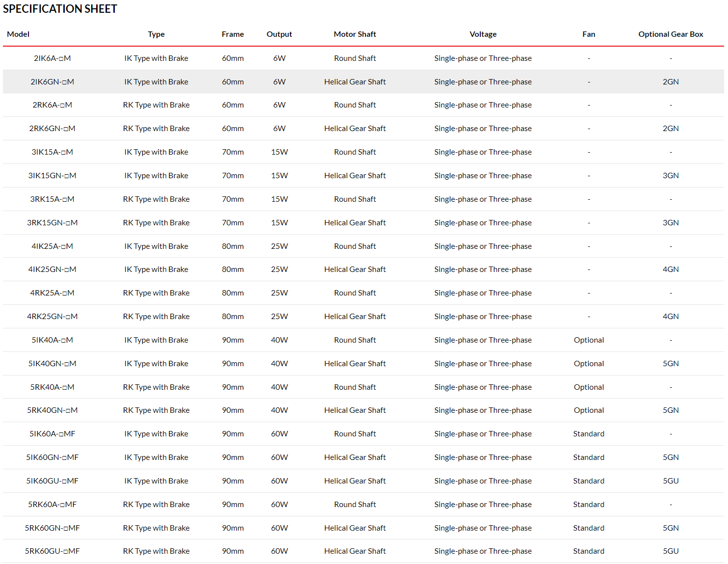Click 5GU gear box in 5RK60GU row
The image size is (728, 564).
pos(671,551)
